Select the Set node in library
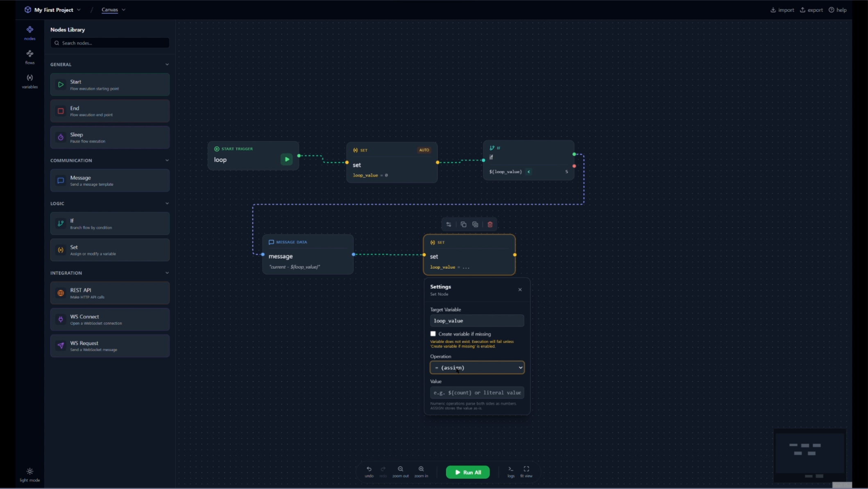This screenshot has width=868, height=489. [x=110, y=250]
